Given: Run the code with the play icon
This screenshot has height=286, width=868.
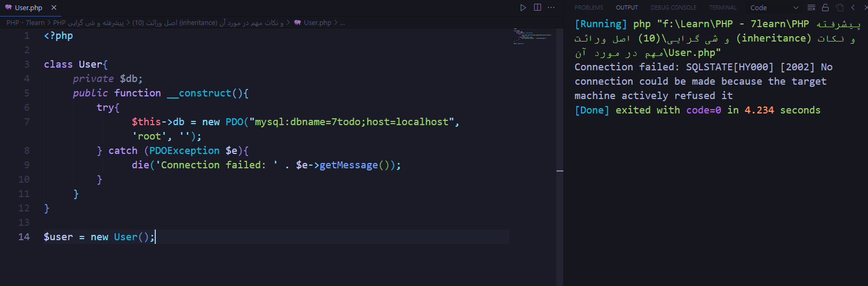Looking at the screenshot, I should coord(523,7).
